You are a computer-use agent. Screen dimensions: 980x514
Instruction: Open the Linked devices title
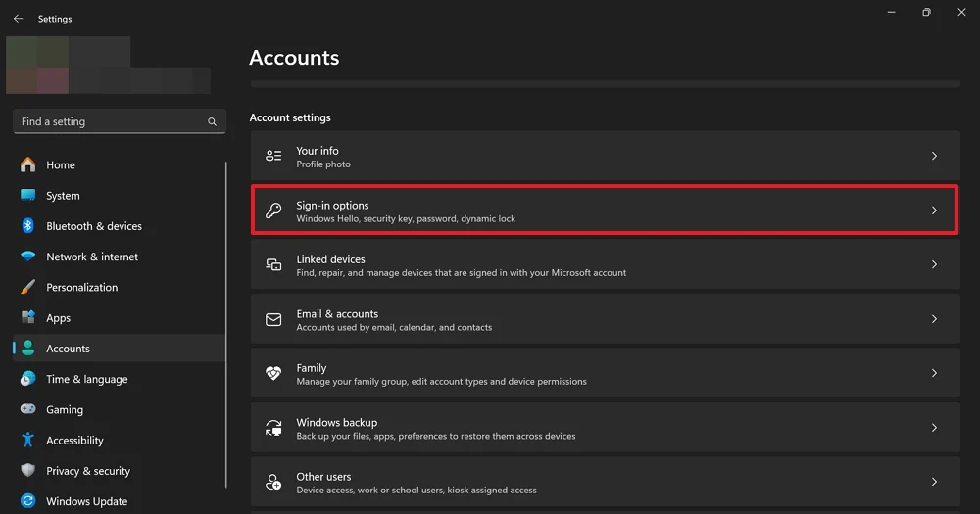[330, 259]
